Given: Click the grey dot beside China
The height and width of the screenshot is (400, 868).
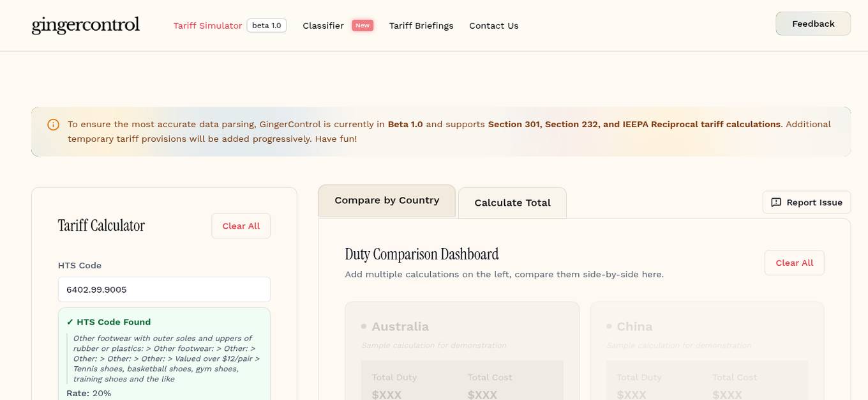Looking at the screenshot, I should point(608,326).
